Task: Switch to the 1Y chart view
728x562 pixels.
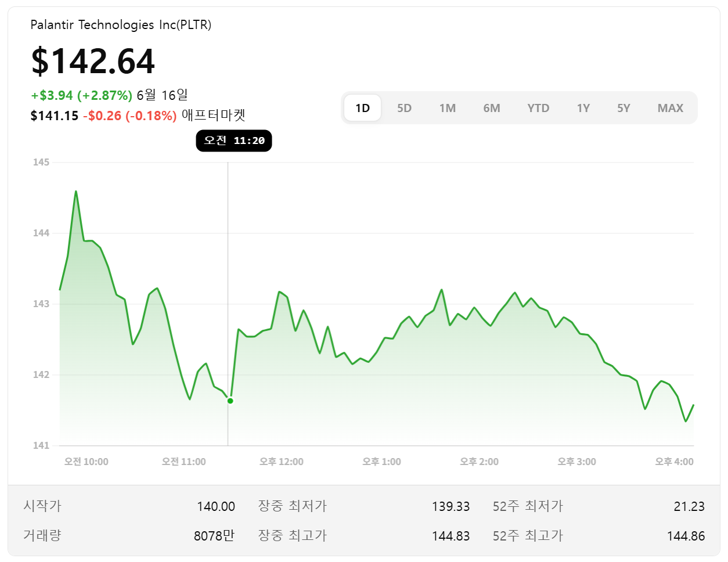Action: coord(583,107)
